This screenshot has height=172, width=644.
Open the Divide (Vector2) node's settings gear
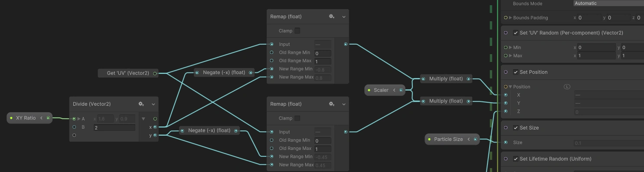(x=141, y=104)
